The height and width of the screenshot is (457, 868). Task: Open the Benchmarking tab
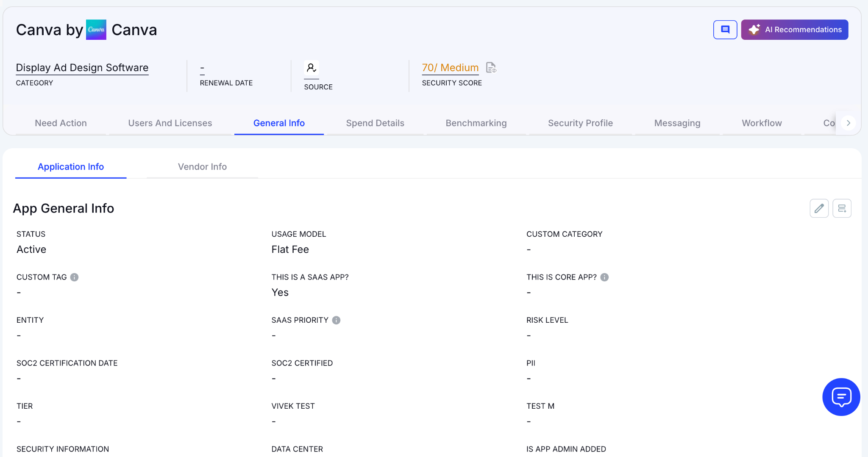pyautogui.click(x=476, y=123)
